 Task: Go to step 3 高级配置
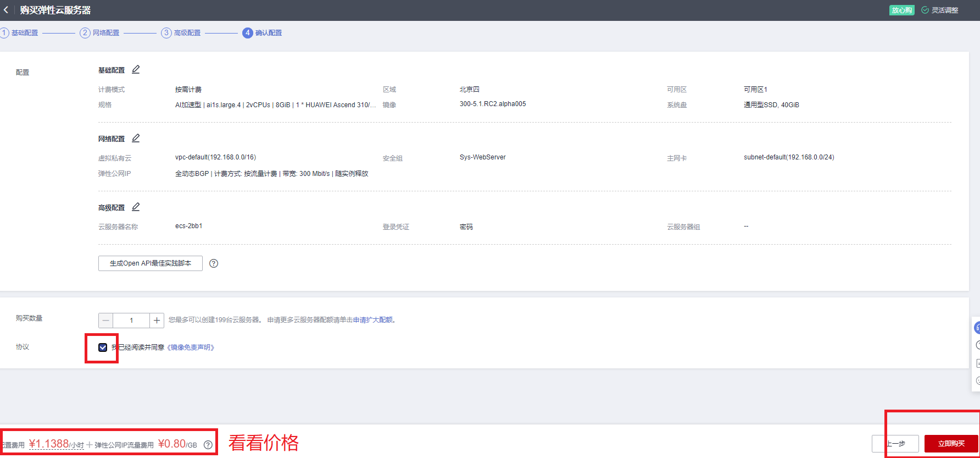click(x=181, y=33)
